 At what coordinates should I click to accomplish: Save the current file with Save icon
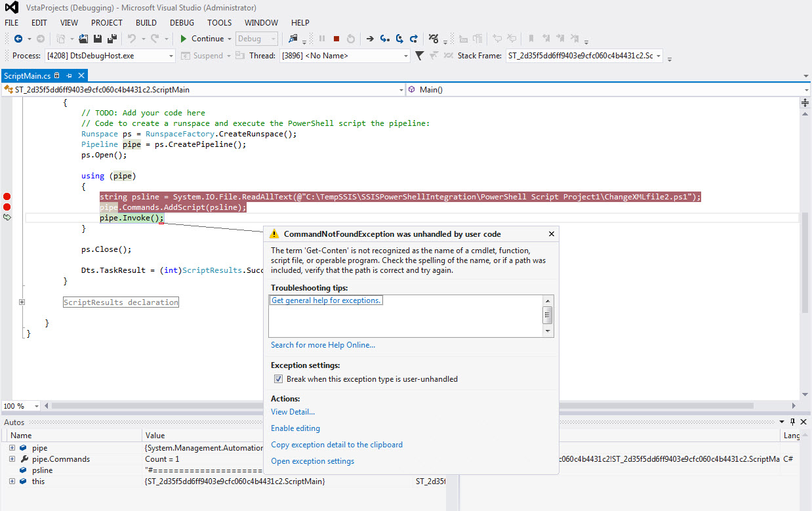pos(98,39)
